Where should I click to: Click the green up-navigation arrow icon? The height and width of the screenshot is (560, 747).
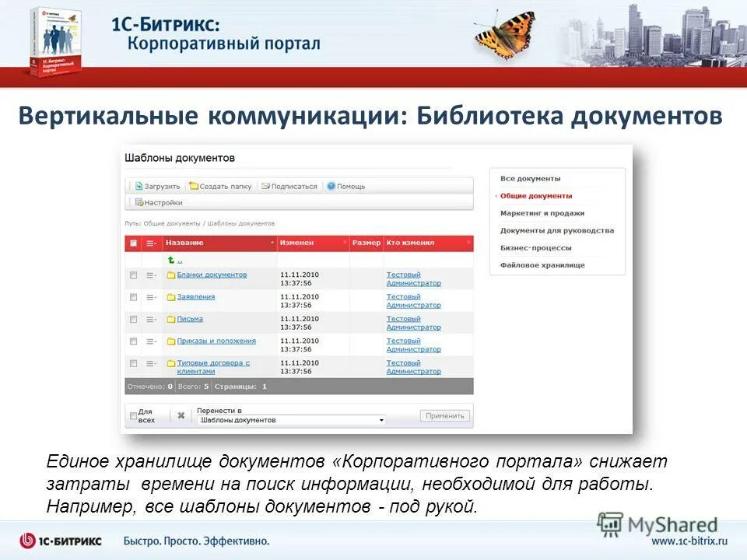(170, 261)
